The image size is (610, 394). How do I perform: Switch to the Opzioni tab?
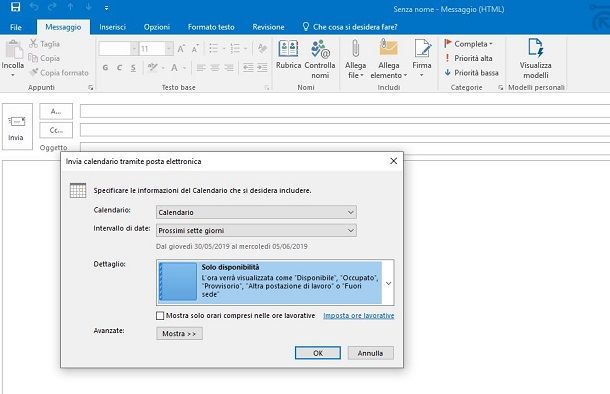(x=157, y=27)
